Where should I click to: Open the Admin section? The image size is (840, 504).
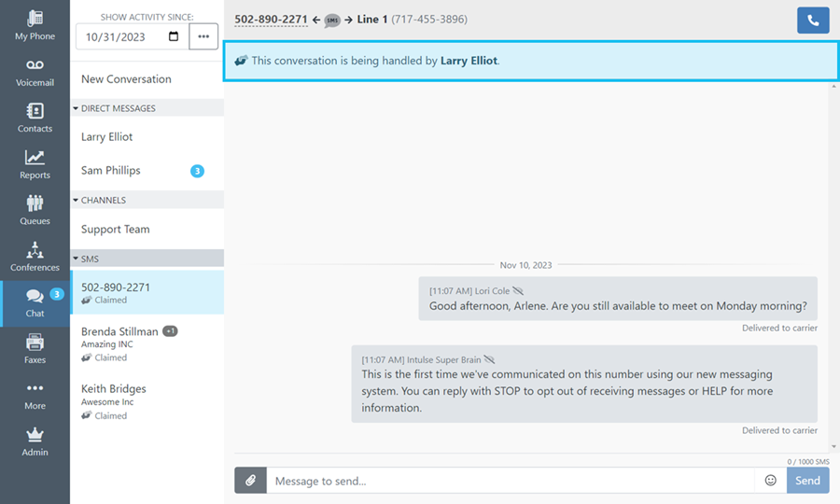coord(35,442)
